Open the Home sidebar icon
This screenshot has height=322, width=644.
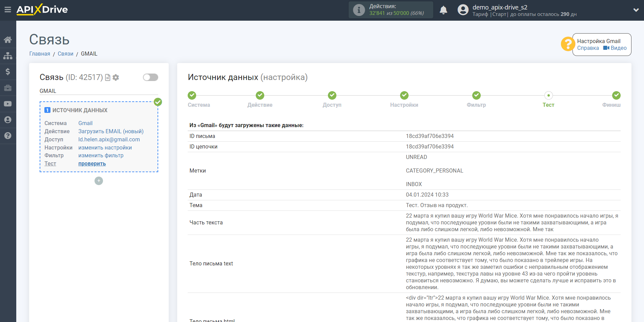tap(8, 40)
